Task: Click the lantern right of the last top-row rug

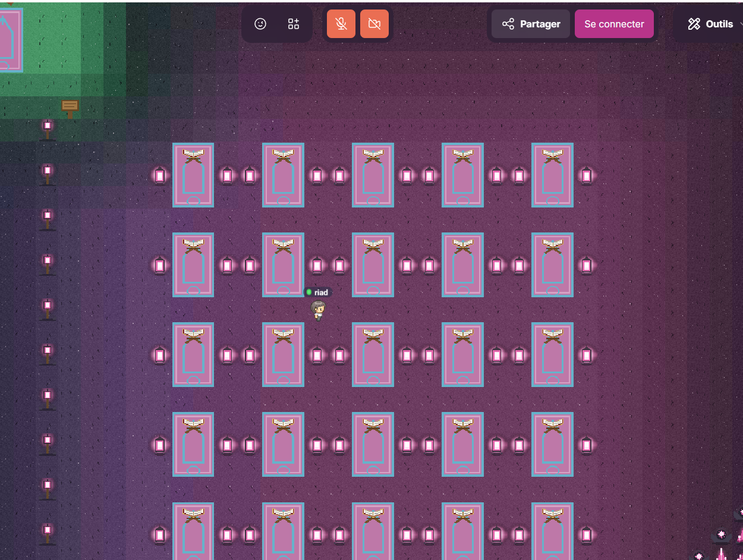Action: 587,175
